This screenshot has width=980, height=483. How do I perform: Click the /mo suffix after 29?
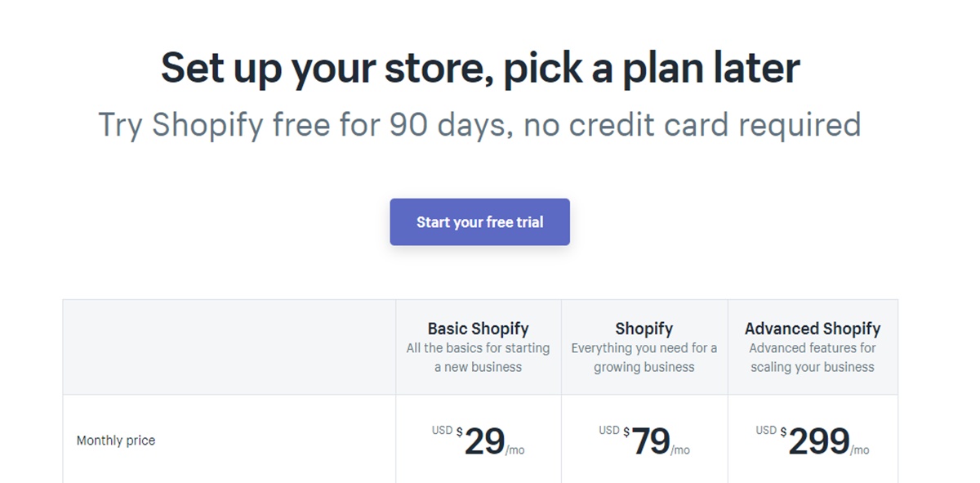click(x=515, y=450)
